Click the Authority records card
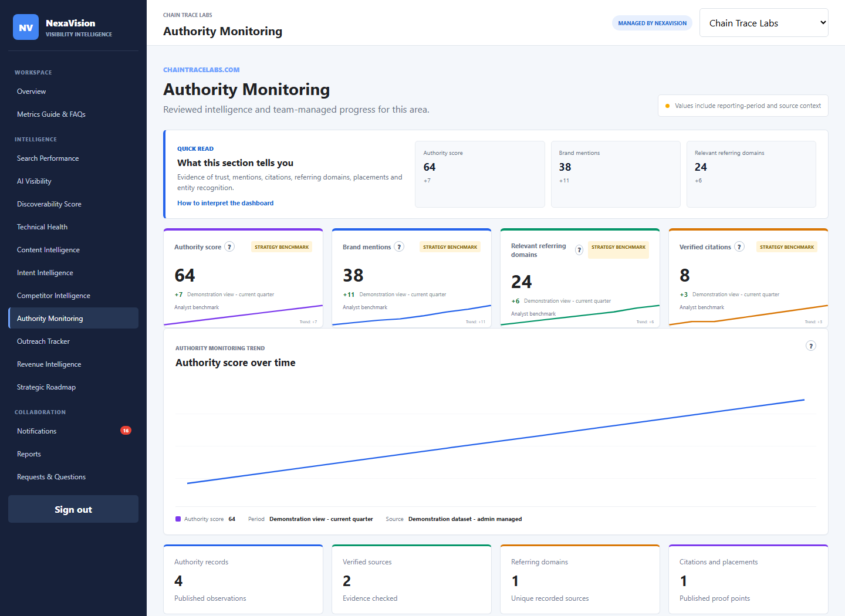This screenshot has height=616, width=845. click(x=243, y=580)
